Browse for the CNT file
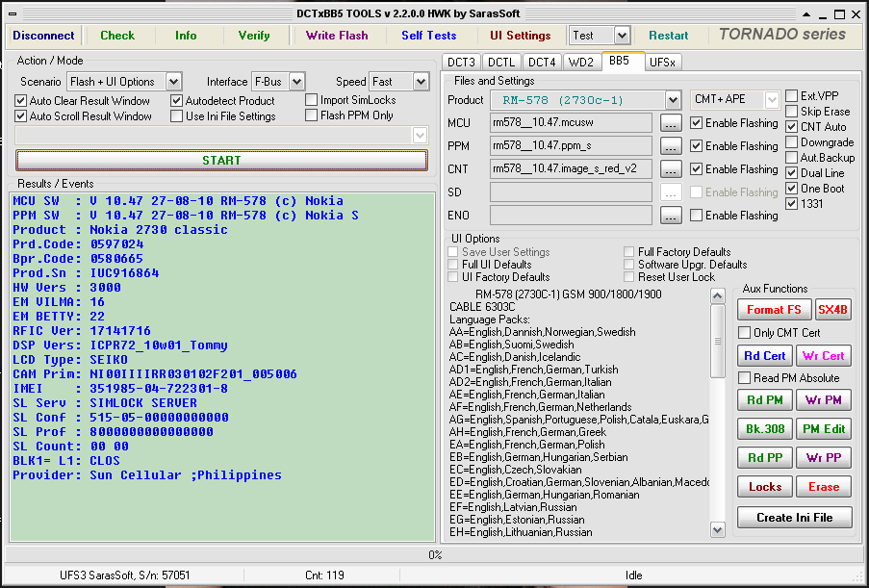Image resolution: width=869 pixels, height=588 pixels. click(671, 169)
